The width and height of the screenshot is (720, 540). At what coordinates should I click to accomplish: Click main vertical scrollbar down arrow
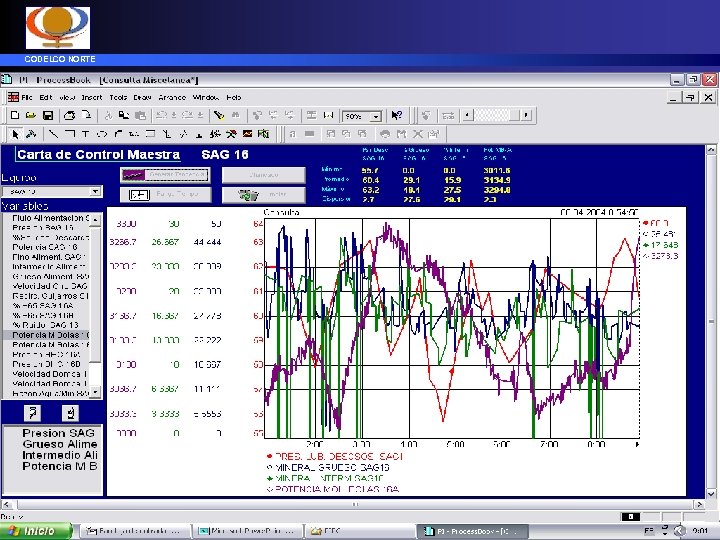[710, 494]
